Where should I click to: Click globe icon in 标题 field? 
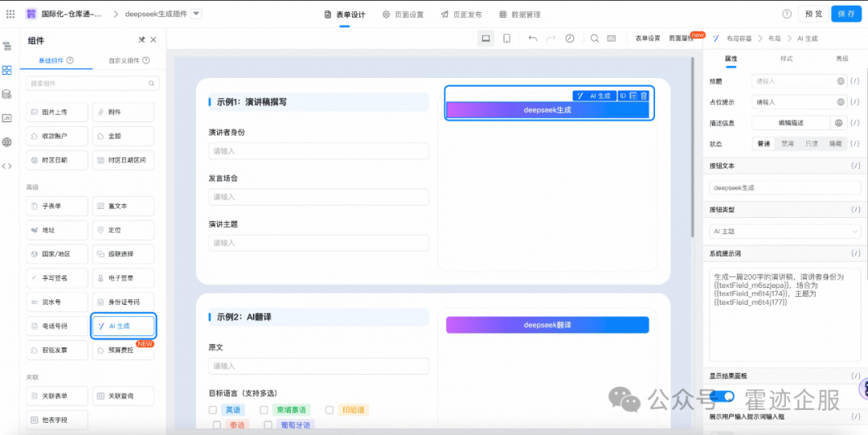[841, 81]
